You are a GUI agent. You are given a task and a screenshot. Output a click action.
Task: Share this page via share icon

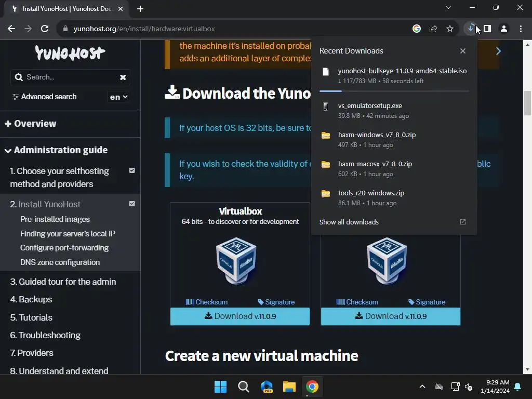click(433, 29)
